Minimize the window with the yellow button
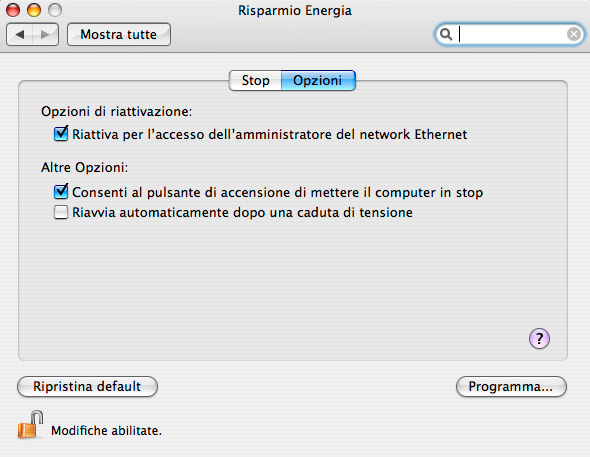Image resolution: width=590 pixels, height=457 pixels. (x=34, y=10)
